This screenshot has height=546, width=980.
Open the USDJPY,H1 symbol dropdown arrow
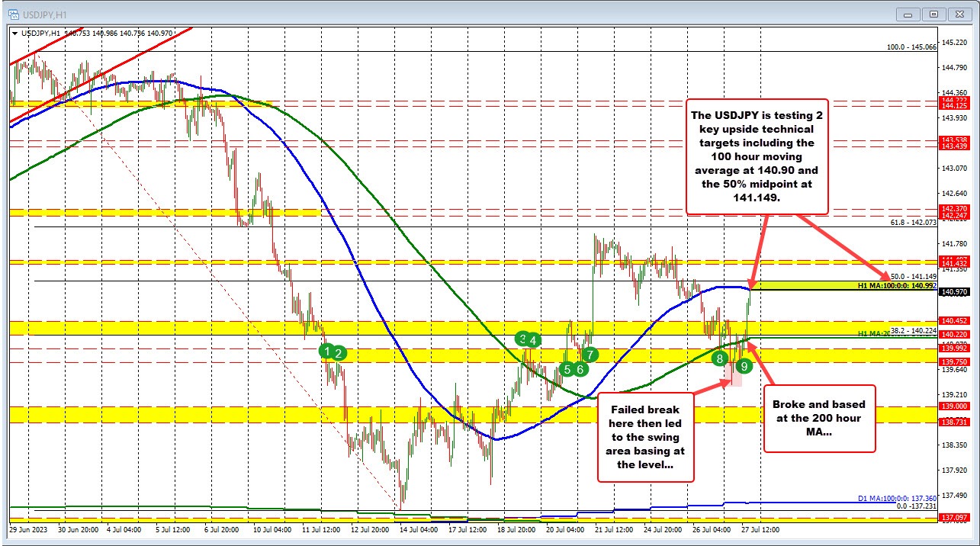[16, 34]
